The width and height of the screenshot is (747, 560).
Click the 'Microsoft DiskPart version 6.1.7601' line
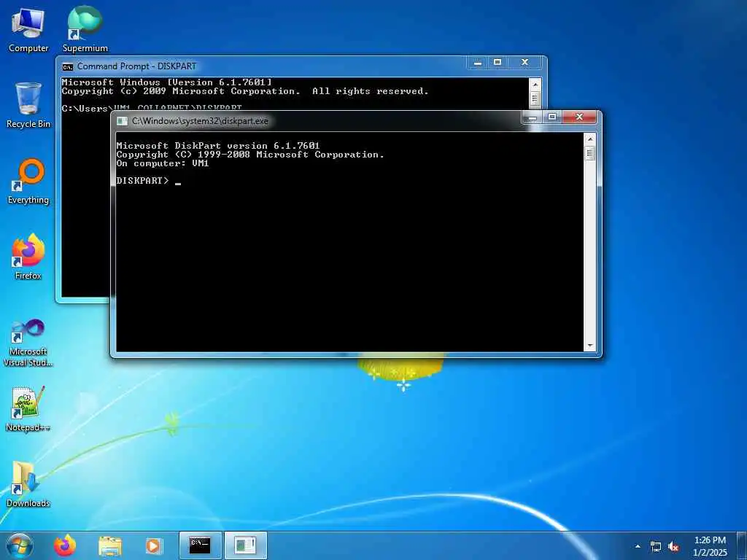(x=218, y=146)
